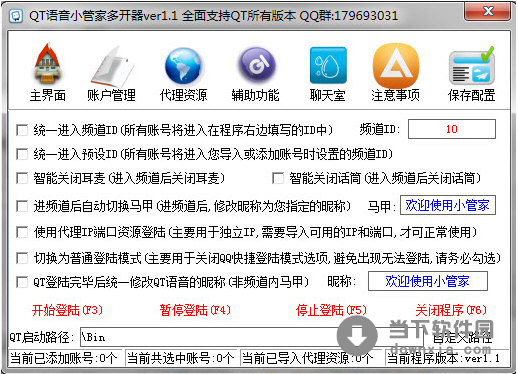Click the 频道ID: label

pos(379,129)
